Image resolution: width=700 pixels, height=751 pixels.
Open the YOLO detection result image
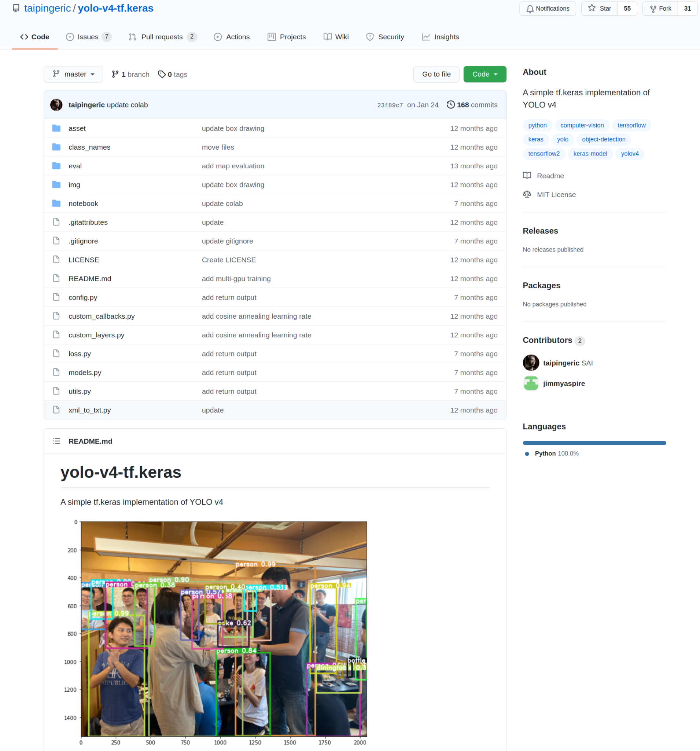pos(215,633)
